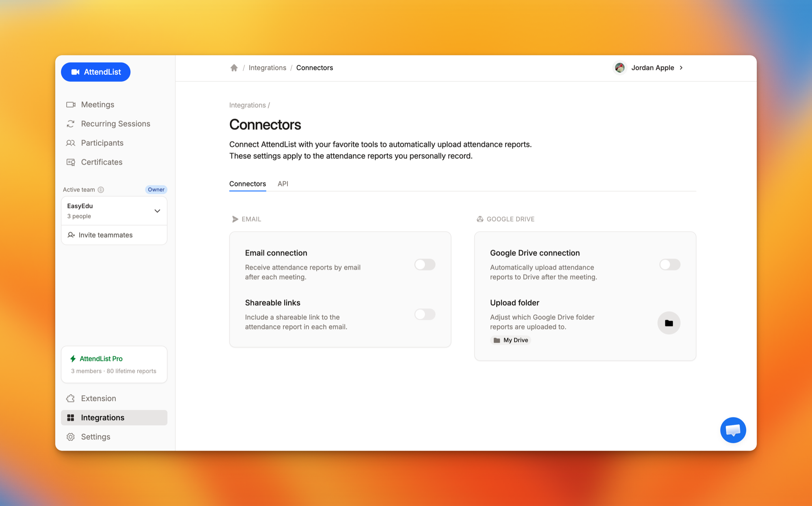Open Meetings in the sidebar
The image size is (812, 506).
tap(114, 105)
